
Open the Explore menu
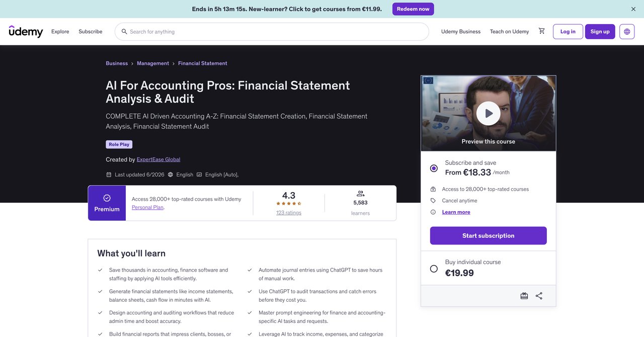[x=60, y=32]
